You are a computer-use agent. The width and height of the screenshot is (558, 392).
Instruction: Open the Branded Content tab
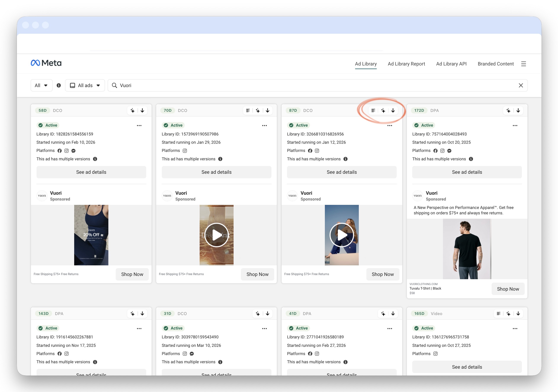click(495, 64)
